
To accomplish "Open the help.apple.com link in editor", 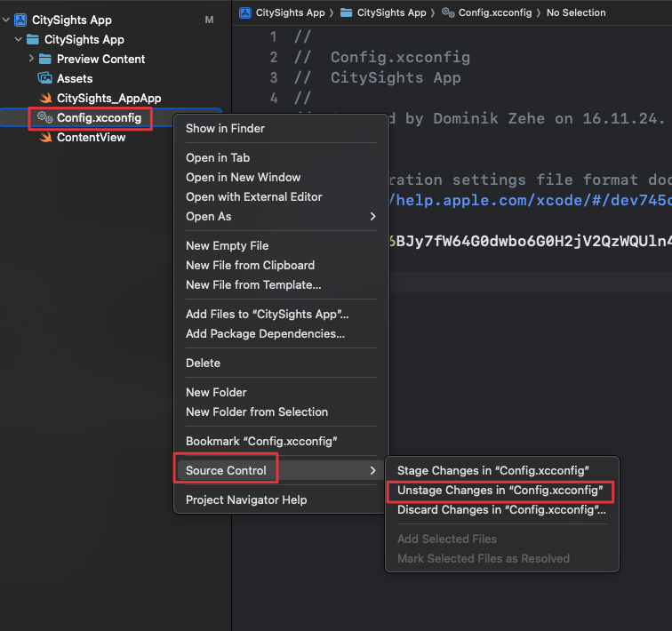I will (x=531, y=200).
